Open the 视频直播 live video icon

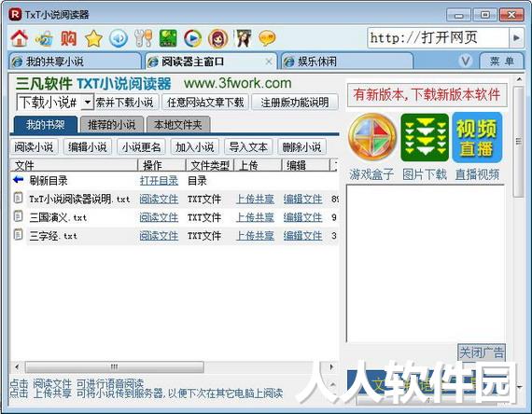(x=477, y=137)
